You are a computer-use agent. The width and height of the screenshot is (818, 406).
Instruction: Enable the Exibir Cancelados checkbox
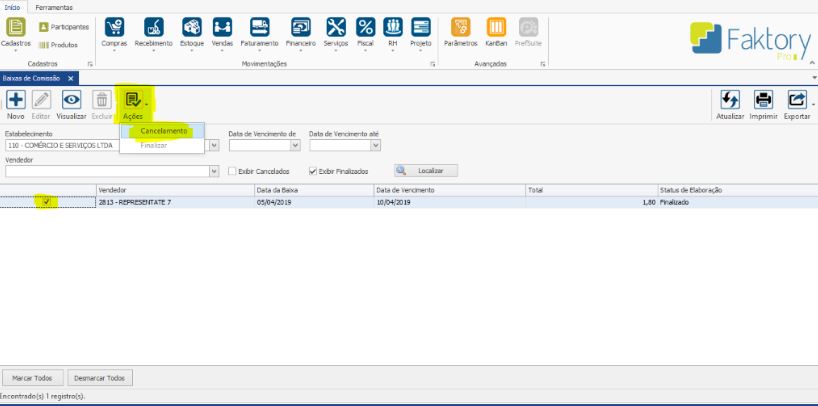click(233, 171)
